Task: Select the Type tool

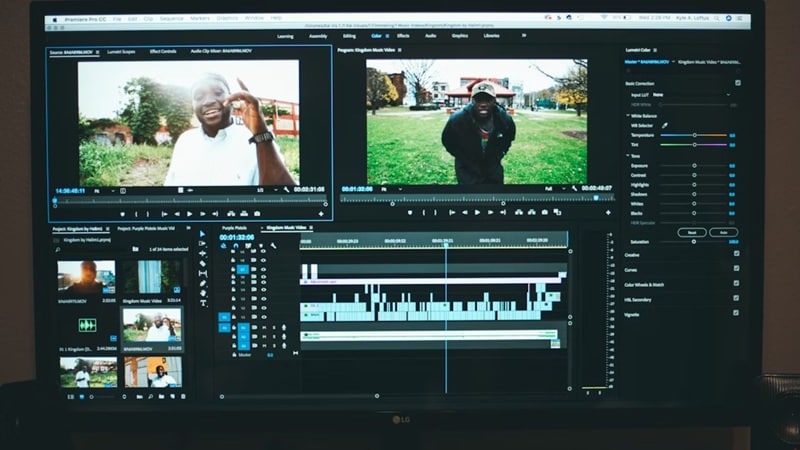Action: click(203, 303)
